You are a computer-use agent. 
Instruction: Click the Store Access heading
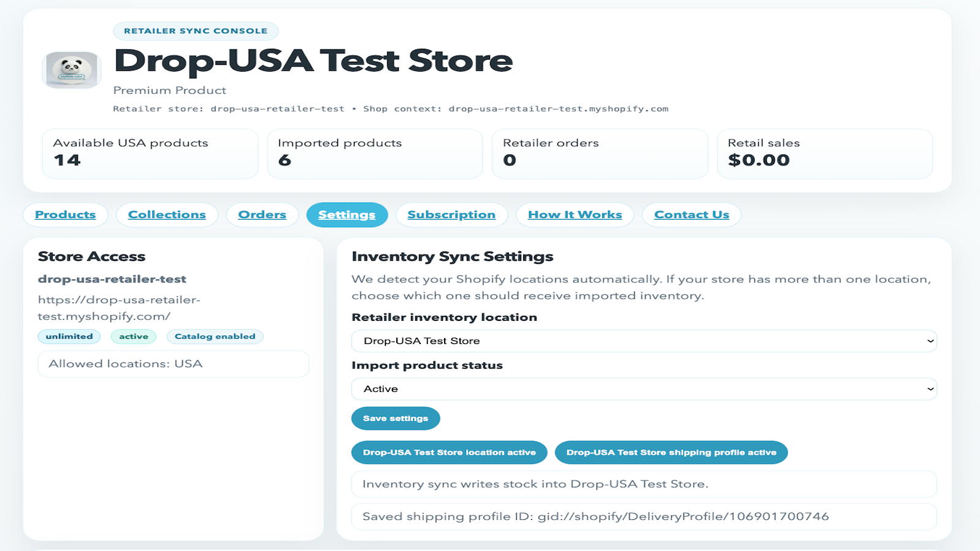tap(92, 257)
